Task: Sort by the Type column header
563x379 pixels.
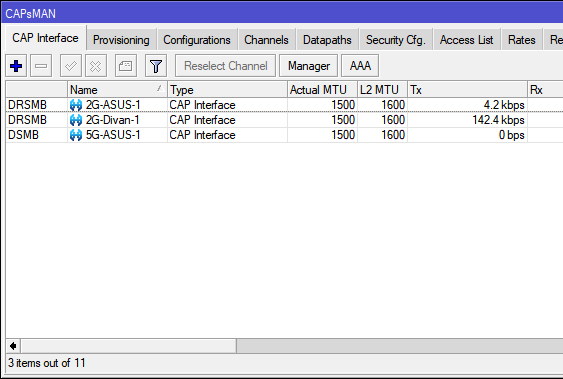Action: click(227, 90)
